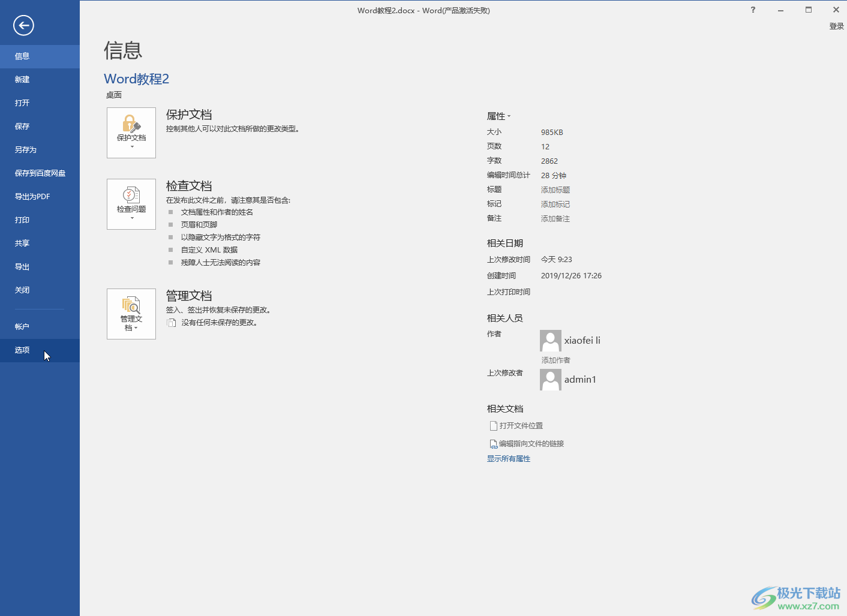Click the page count value 12
This screenshot has width=847, height=616.
tap(545, 147)
